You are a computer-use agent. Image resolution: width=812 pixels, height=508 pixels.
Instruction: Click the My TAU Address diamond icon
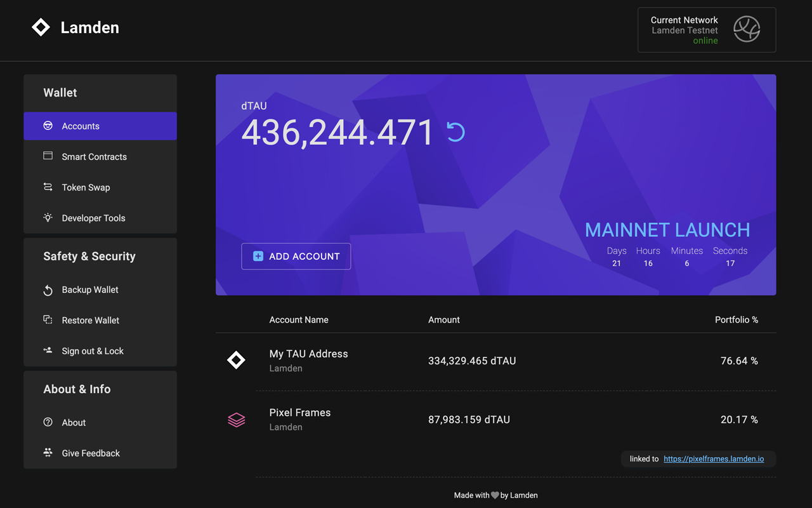pyautogui.click(x=236, y=360)
